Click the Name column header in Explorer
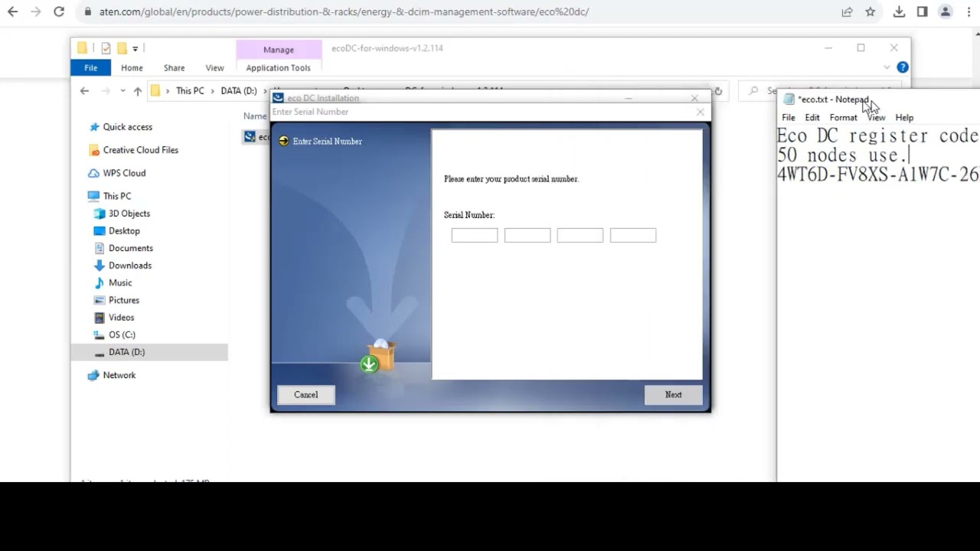 255,116
